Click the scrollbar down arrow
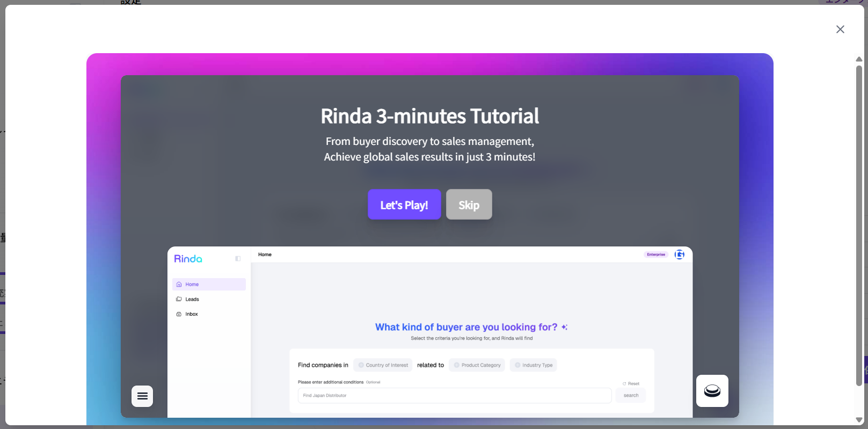This screenshot has width=868, height=429. tap(859, 420)
